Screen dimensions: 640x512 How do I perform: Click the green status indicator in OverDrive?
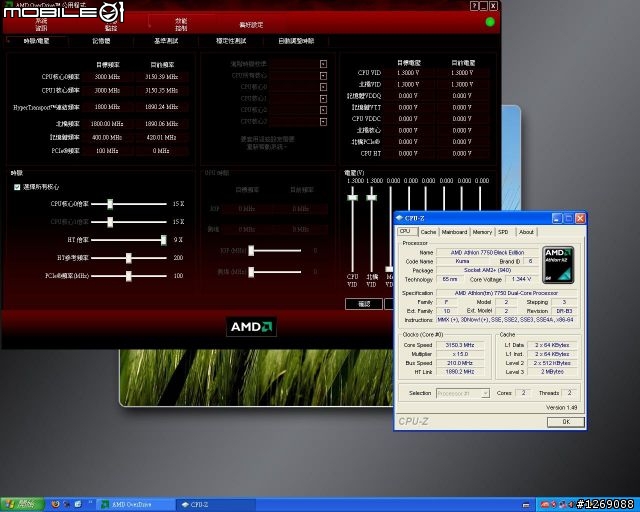[x=490, y=22]
